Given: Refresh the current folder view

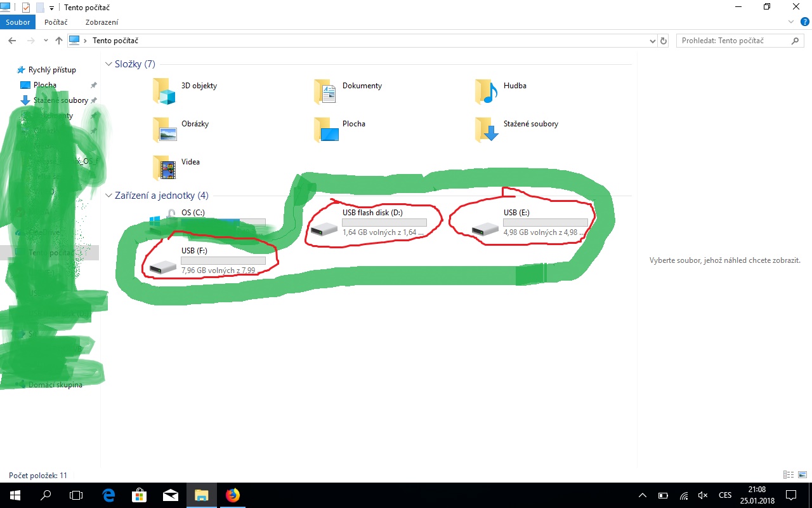Looking at the screenshot, I should [664, 41].
